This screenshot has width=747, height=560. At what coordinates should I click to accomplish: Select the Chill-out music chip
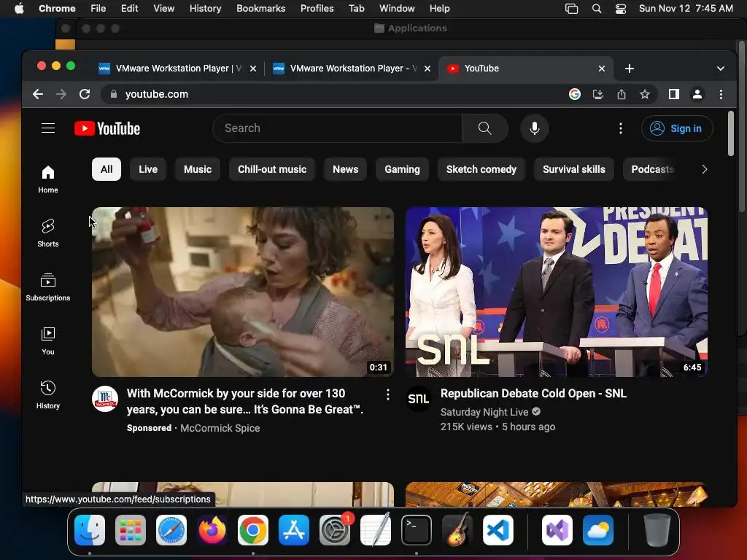272,169
